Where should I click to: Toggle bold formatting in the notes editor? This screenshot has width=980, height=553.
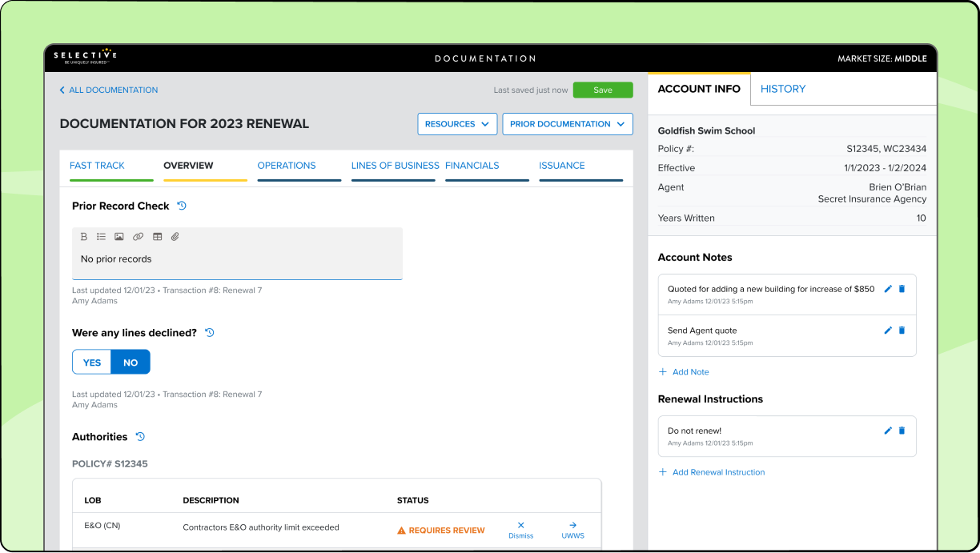[83, 236]
